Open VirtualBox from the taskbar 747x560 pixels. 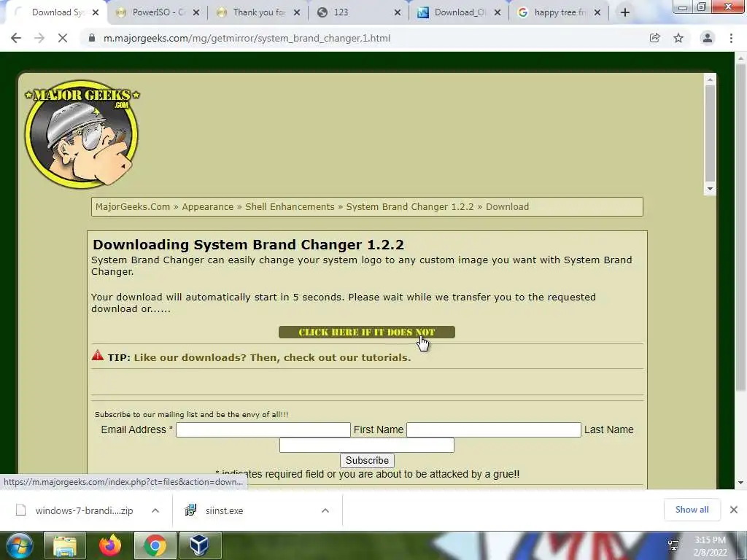(x=200, y=545)
